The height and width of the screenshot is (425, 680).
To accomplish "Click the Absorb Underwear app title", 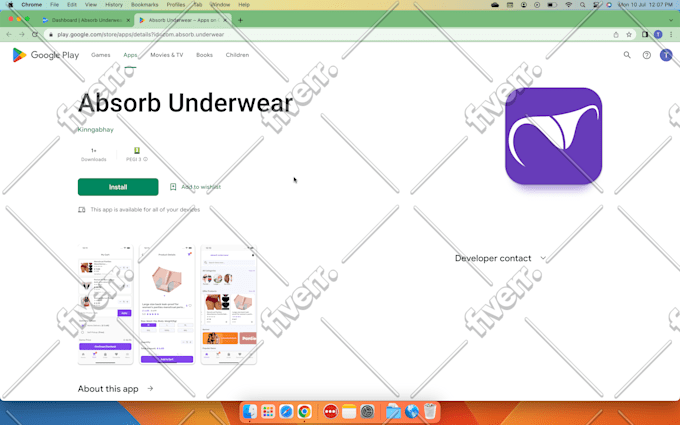I will pyautogui.click(x=186, y=103).
